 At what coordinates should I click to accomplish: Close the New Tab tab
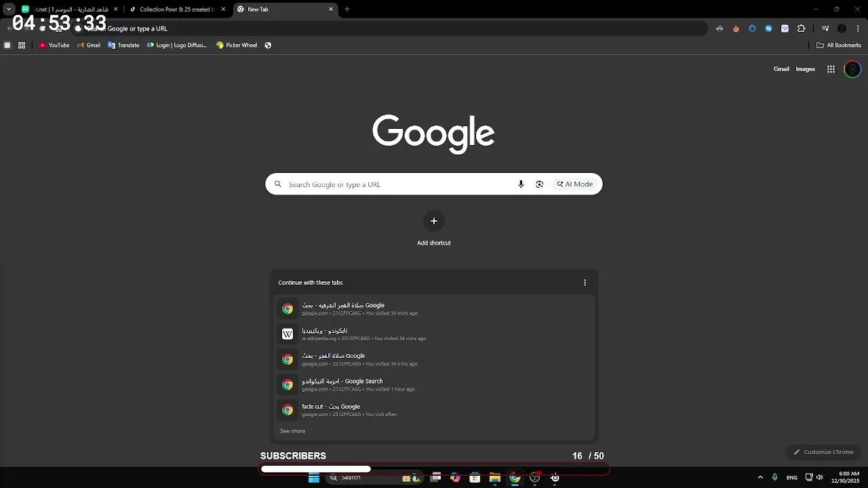point(331,9)
